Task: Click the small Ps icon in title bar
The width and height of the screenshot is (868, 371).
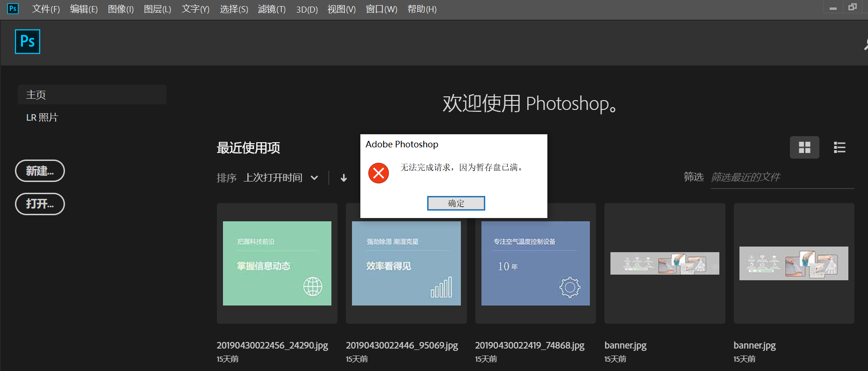Action: tap(13, 8)
